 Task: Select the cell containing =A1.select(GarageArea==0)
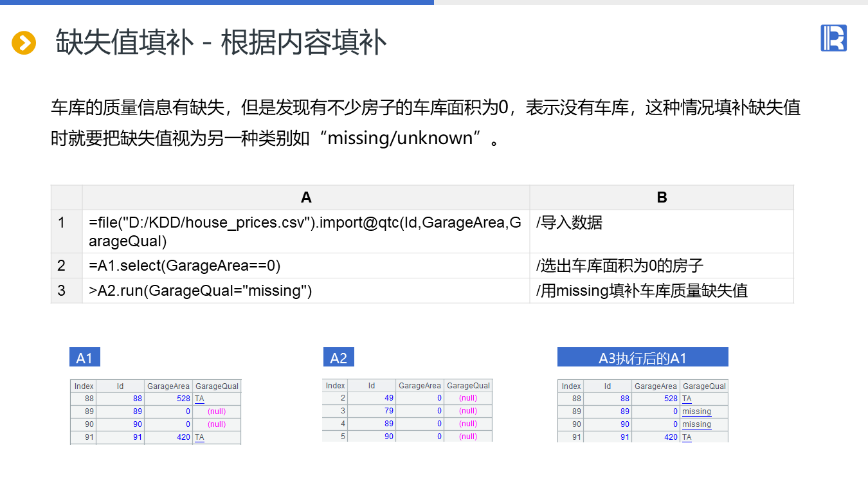(305, 266)
